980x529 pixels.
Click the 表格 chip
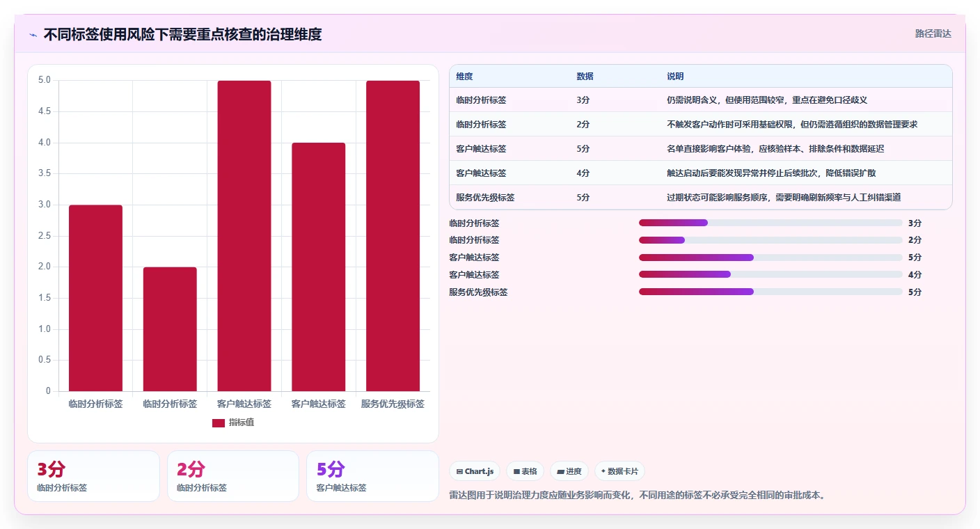coord(525,471)
